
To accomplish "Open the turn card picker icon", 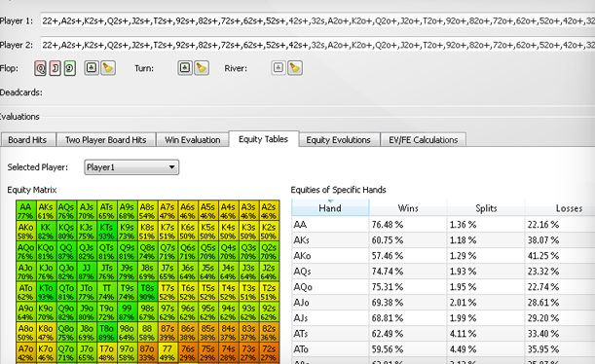I will tap(185, 68).
